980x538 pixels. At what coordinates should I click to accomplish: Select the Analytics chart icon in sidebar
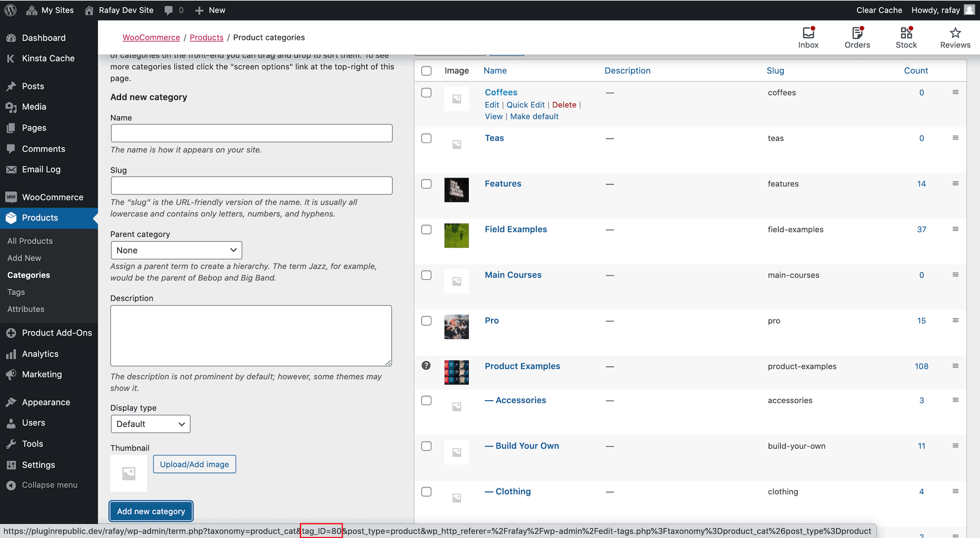pyautogui.click(x=11, y=353)
